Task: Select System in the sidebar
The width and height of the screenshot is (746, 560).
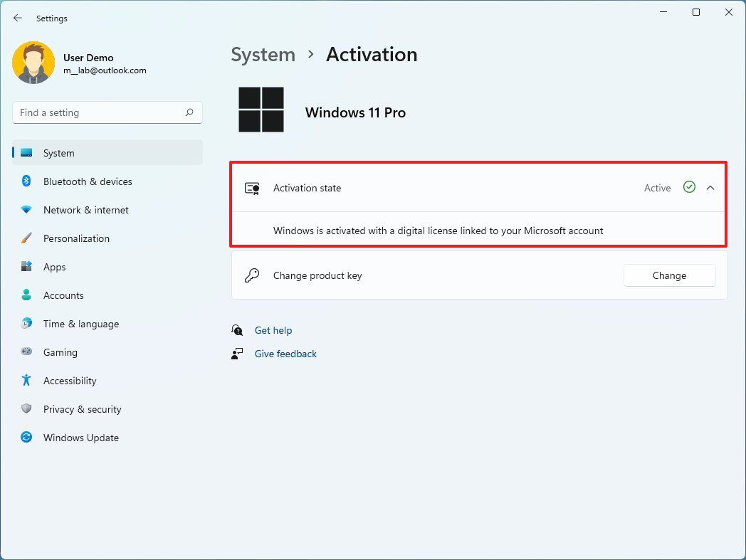Action: (58, 153)
